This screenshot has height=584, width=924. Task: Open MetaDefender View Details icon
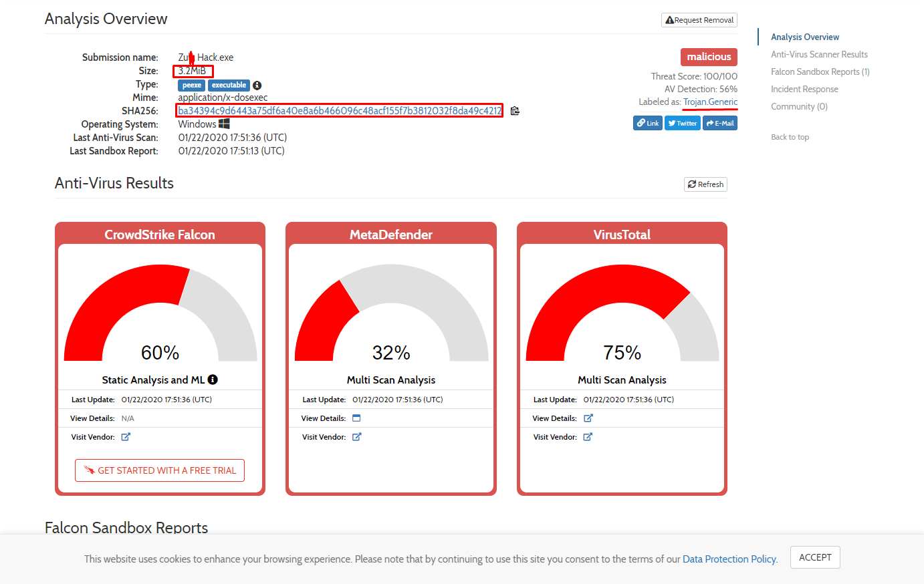pos(356,418)
